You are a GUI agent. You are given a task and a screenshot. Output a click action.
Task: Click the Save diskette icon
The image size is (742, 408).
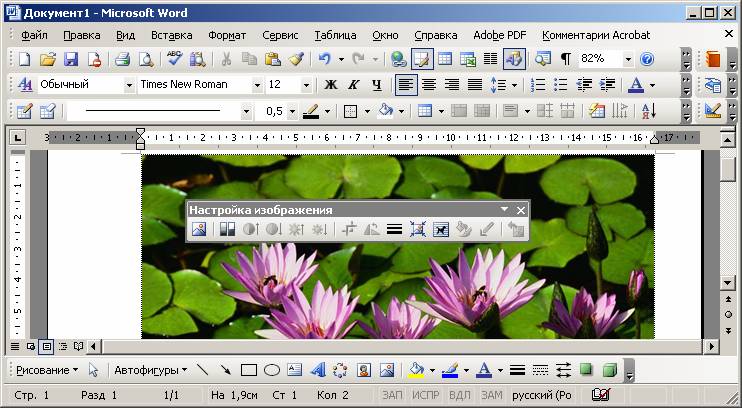(x=70, y=59)
